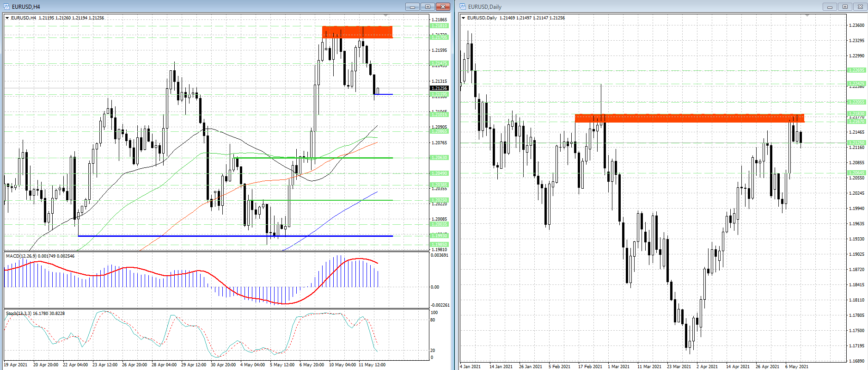Viewport: 868px width, 370px height.
Task: Close the EURUSD,H4 chart window
Action: point(443,6)
